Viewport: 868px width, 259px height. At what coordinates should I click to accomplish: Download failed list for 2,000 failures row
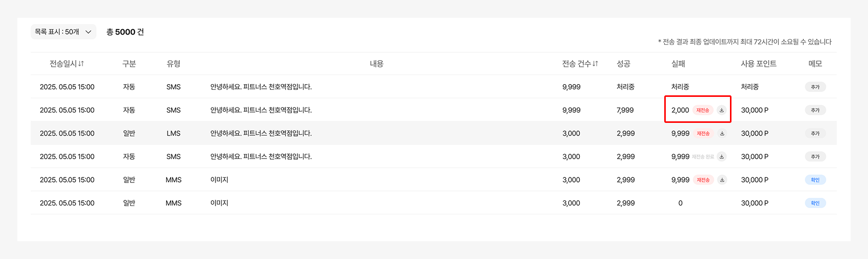(722, 110)
